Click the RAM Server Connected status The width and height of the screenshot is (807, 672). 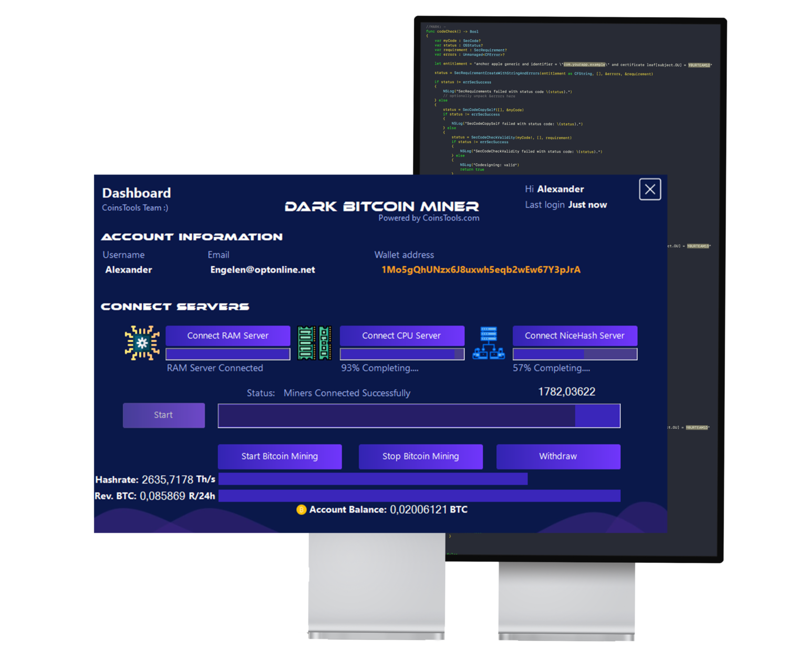(x=215, y=368)
